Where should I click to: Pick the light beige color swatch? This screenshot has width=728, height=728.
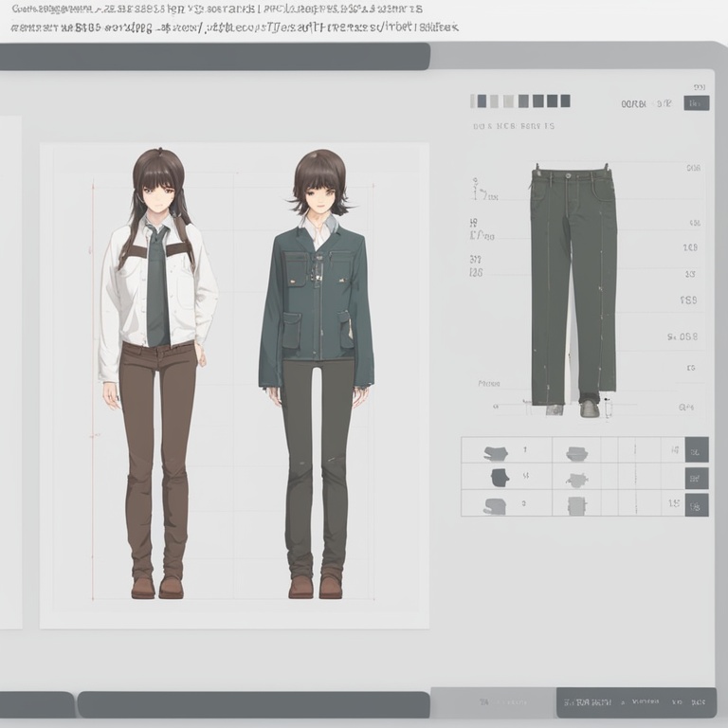pos(509,101)
